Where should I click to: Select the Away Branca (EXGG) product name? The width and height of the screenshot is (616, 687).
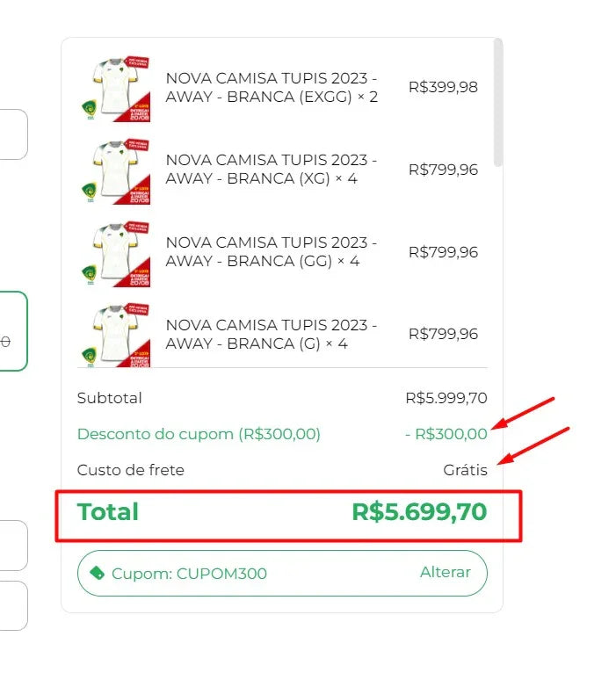coord(272,87)
